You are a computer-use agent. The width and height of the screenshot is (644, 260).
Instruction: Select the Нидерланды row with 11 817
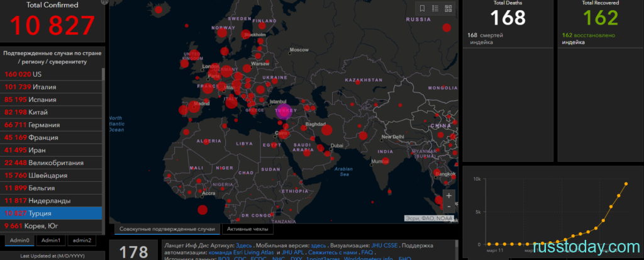tap(51, 201)
